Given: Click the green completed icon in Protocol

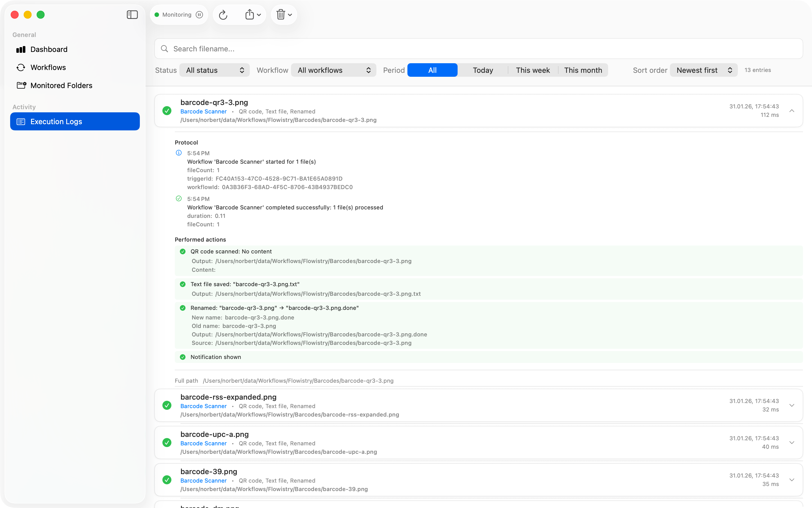Looking at the screenshot, I should point(179,199).
